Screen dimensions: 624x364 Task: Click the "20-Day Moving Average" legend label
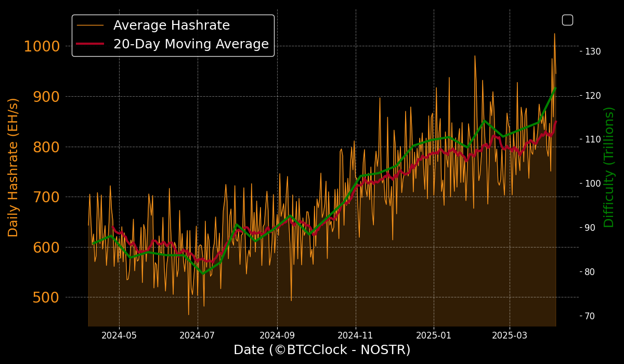191,44
